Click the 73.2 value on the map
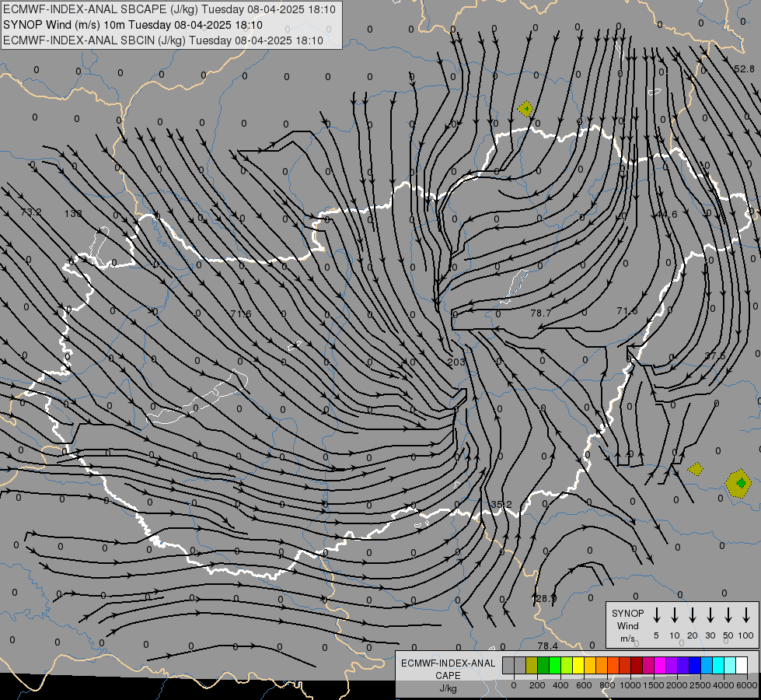 [31, 212]
